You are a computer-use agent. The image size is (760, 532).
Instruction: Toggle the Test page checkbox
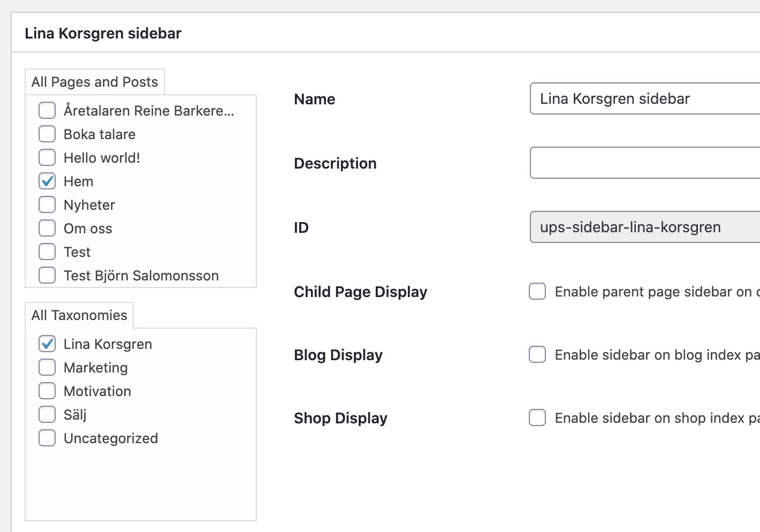pos(47,252)
